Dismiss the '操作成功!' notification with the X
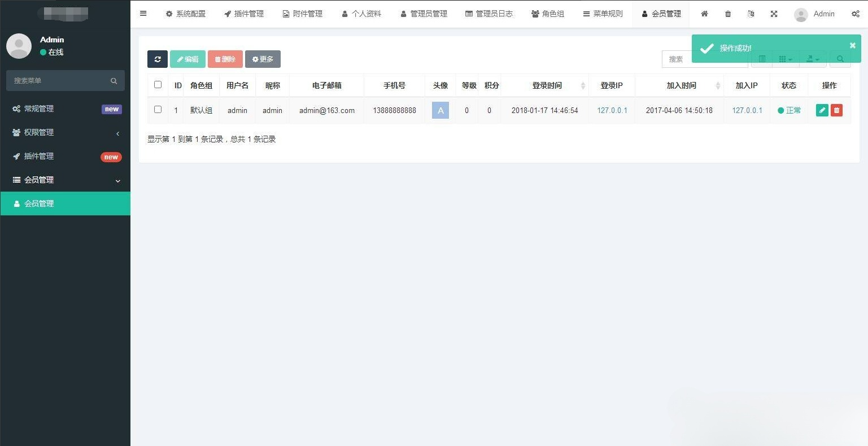The height and width of the screenshot is (446, 868). pos(853,45)
